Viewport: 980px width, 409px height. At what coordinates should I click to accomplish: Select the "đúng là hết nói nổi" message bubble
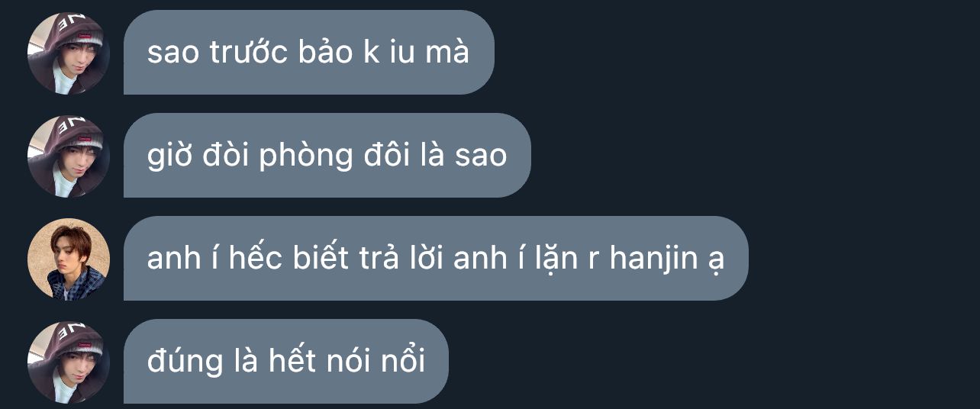[x=286, y=362]
